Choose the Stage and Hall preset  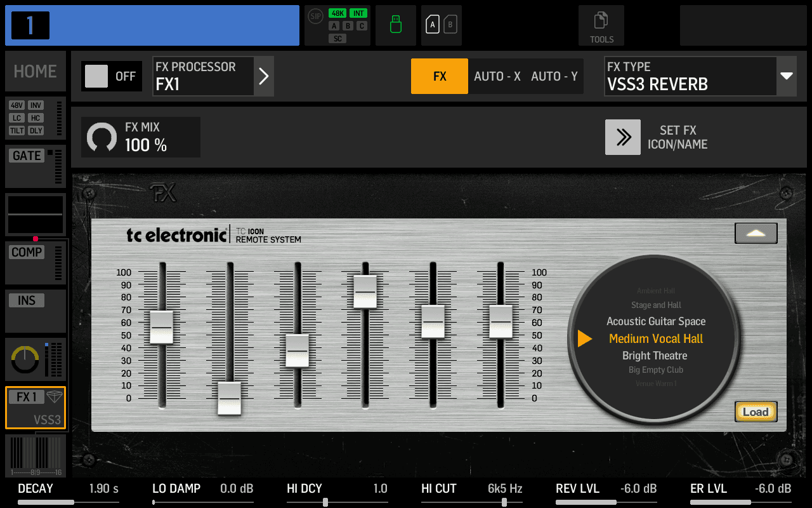pos(656,305)
